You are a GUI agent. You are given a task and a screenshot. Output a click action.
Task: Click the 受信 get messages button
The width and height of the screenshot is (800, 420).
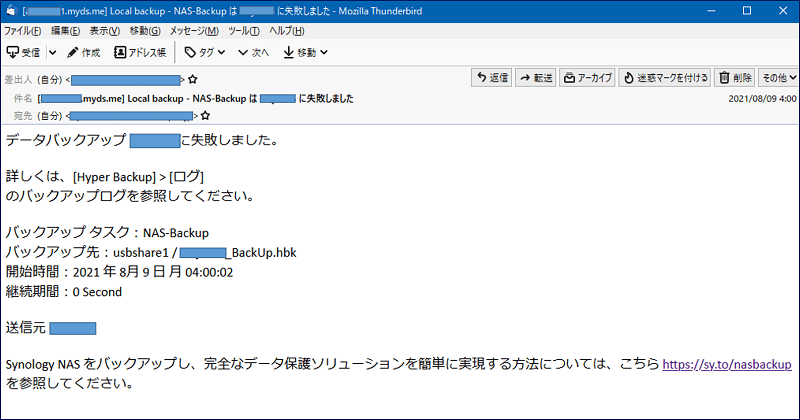tap(23, 52)
